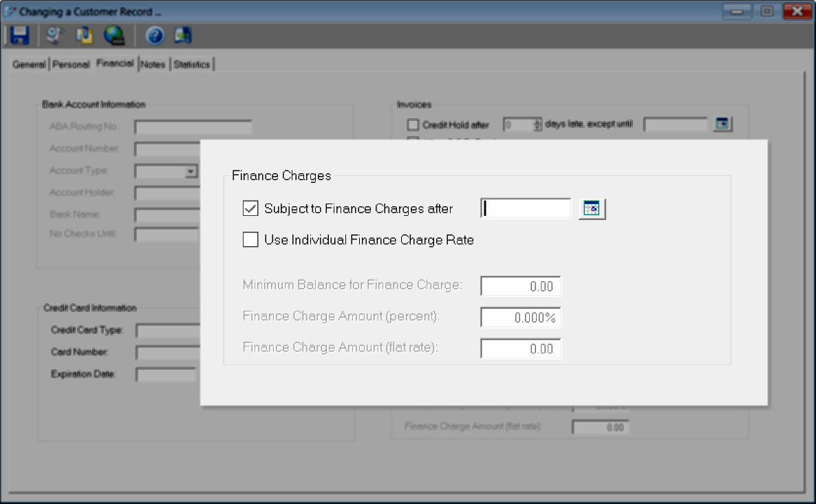
Task: Minimize the Customer Record window
Action: (736, 11)
